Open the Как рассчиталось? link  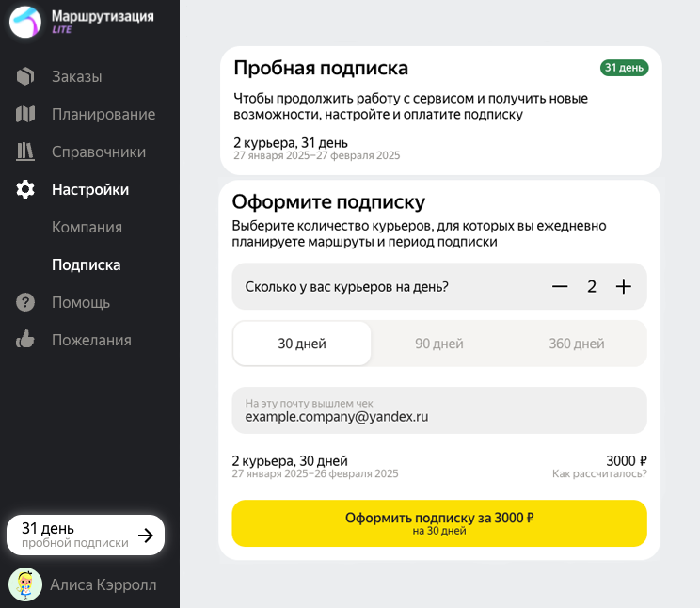click(x=599, y=474)
